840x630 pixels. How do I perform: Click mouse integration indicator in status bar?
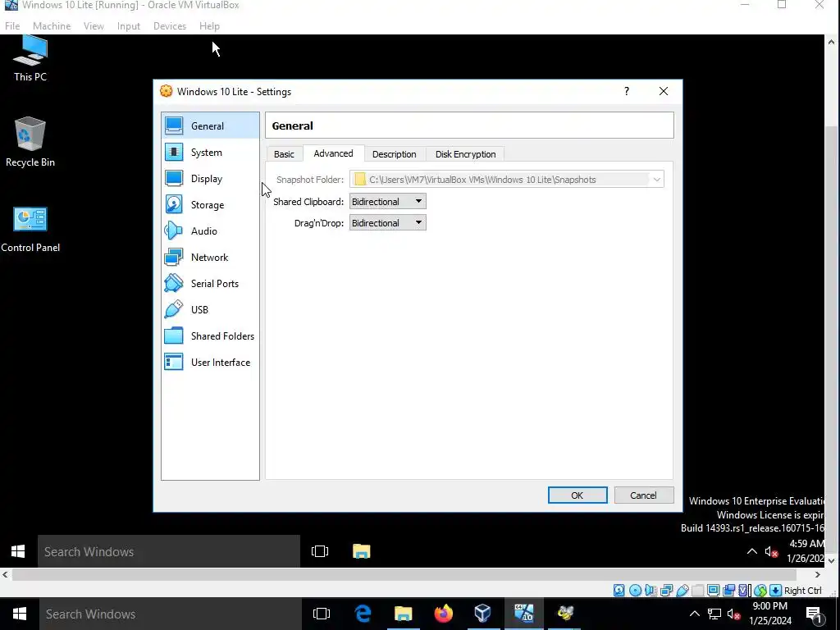click(x=760, y=591)
